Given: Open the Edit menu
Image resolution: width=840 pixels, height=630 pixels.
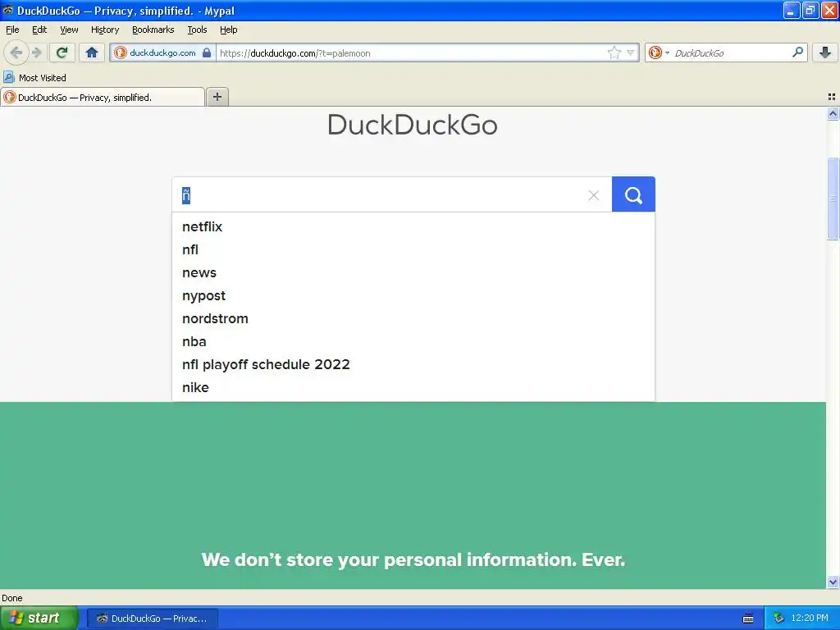Looking at the screenshot, I should (39, 30).
